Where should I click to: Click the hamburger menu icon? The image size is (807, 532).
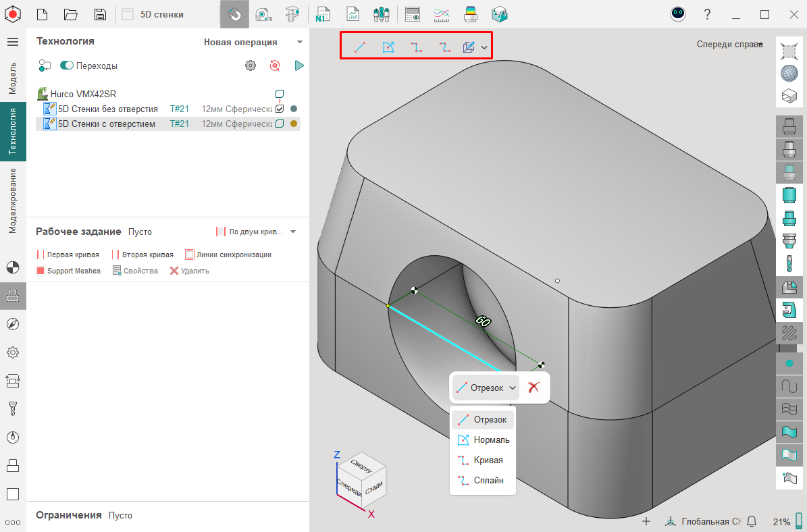pos(12,42)
